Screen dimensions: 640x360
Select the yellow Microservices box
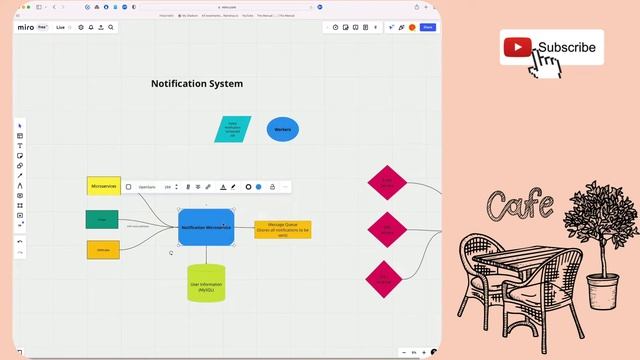point(104,186)
